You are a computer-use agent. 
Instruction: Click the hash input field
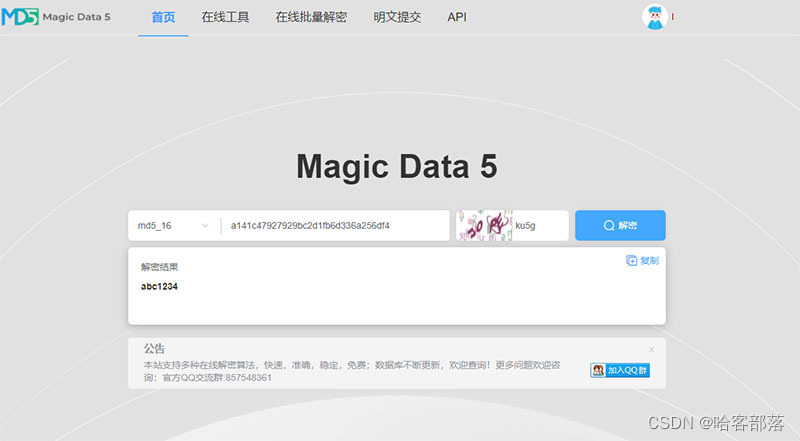(x=336, y=226)
